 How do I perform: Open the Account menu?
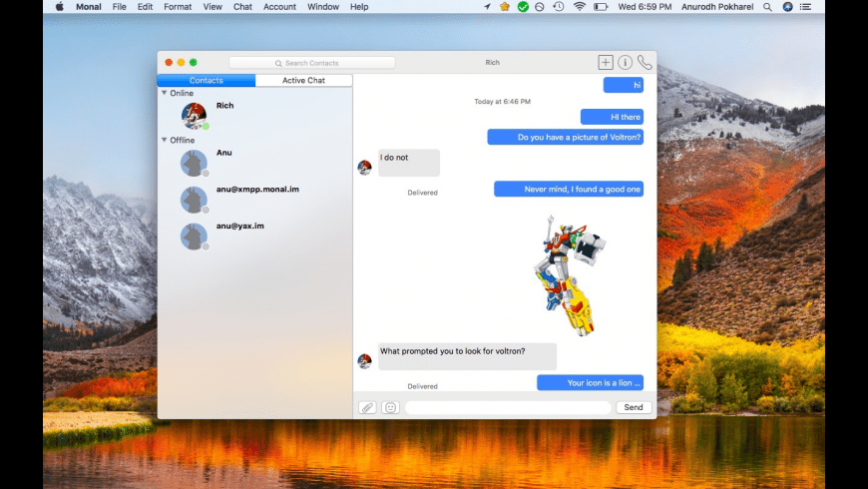(x=279, y=7)
